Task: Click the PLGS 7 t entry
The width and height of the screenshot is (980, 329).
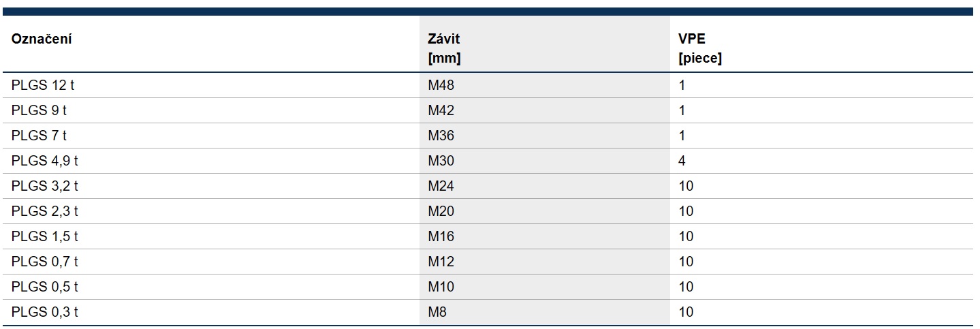Action: [x=39, y=136]
